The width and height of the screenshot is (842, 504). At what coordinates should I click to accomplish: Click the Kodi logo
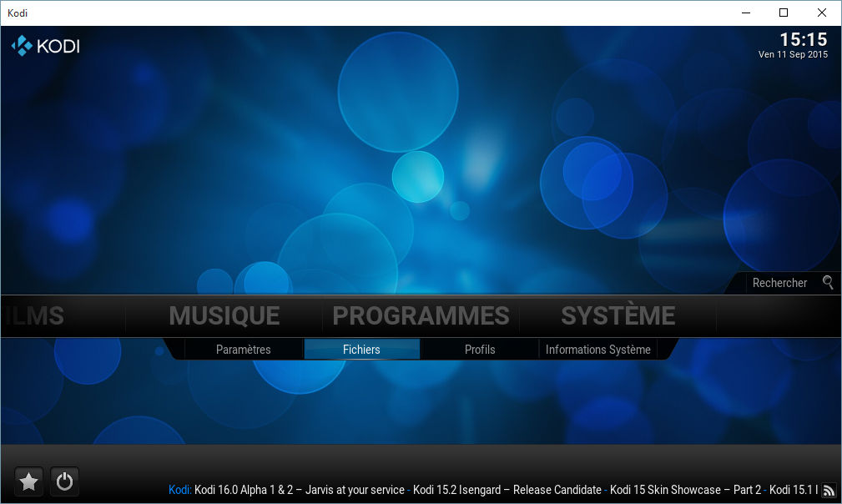(x=46, y=46)
